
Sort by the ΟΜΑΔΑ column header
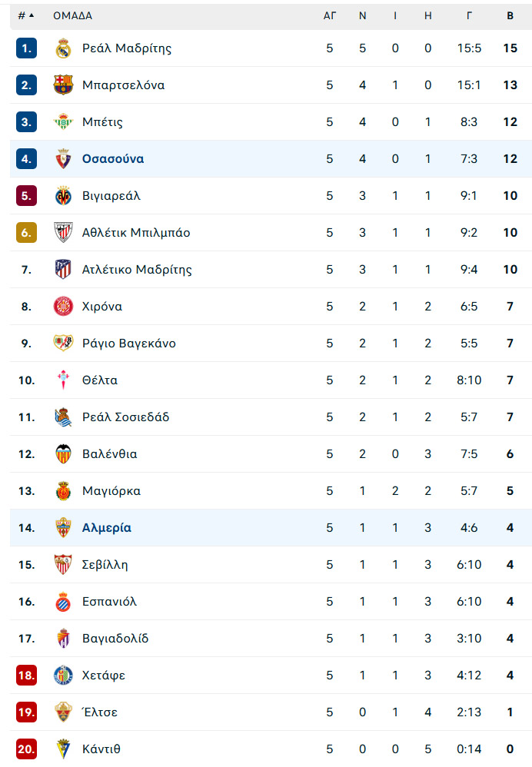pos(72,15)
